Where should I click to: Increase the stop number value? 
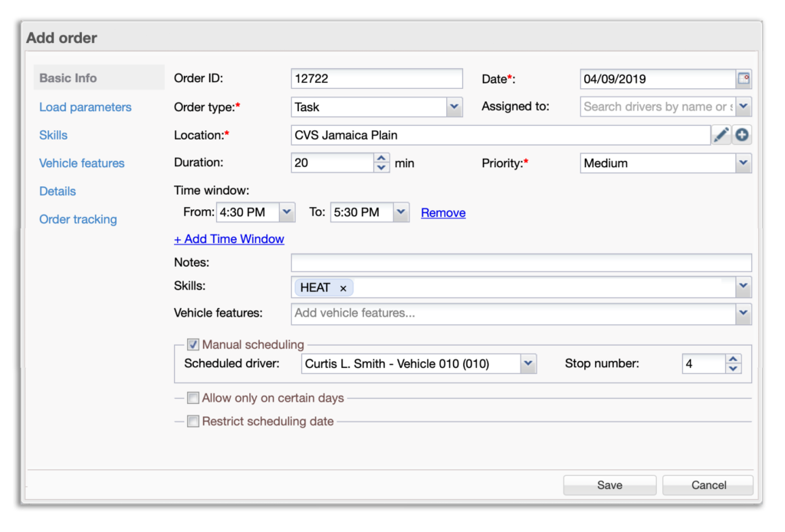pyautogui.click(x=734, y=359)
